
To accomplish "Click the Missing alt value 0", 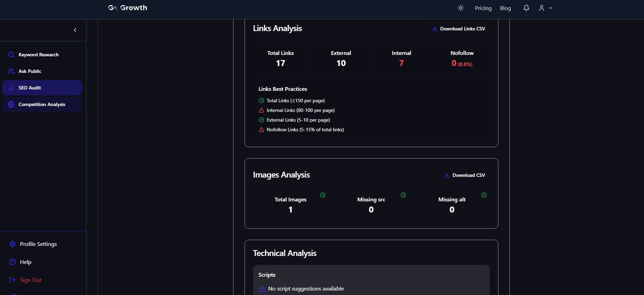I will [452, 210].
